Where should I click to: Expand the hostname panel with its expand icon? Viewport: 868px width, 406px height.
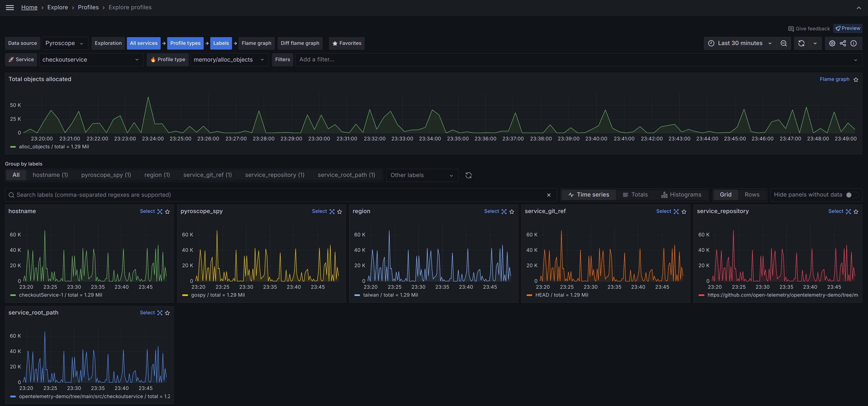point(160,212)
